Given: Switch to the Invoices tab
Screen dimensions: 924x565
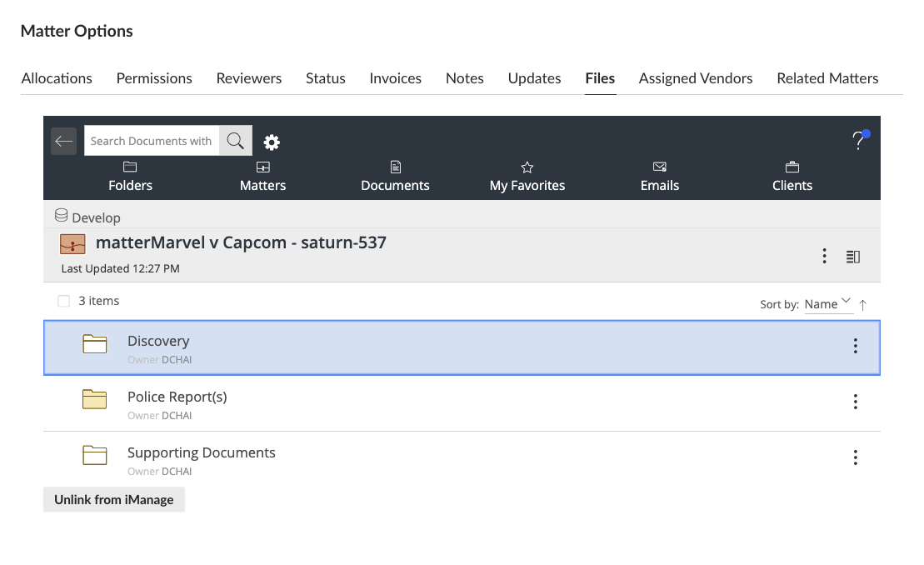Looking at the screenshot, I should pyautogui.click(x=396, y=78).
